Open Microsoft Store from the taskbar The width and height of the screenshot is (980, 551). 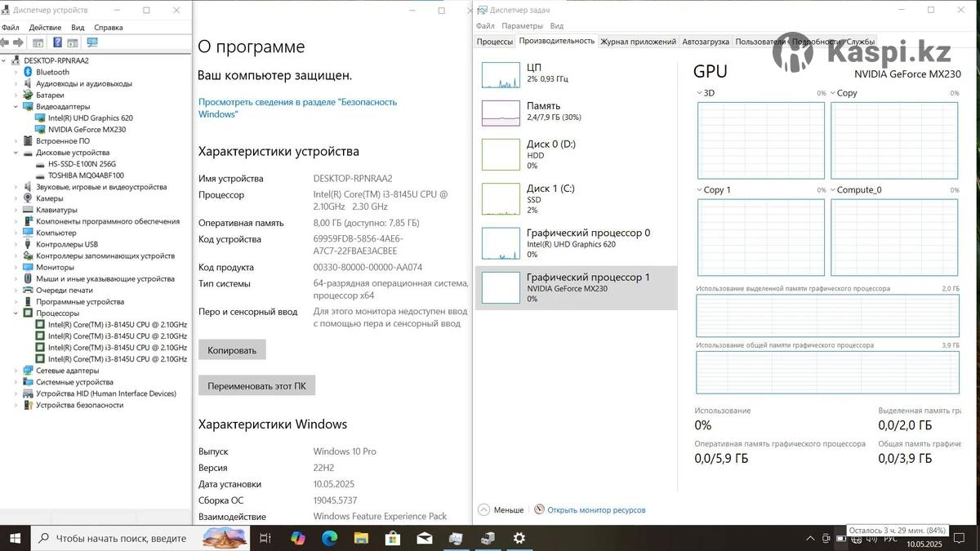(x=393, y=538)
